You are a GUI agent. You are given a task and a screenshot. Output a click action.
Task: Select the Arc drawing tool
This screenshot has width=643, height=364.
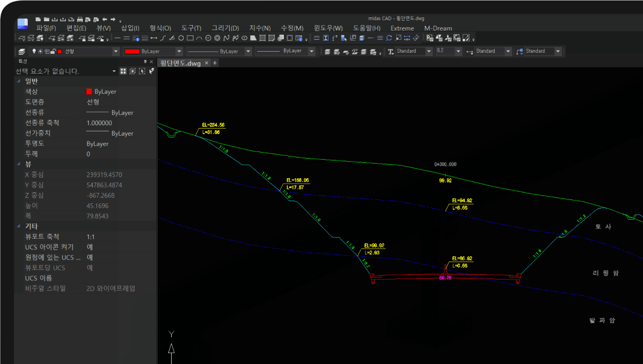(x=199, y=38)
